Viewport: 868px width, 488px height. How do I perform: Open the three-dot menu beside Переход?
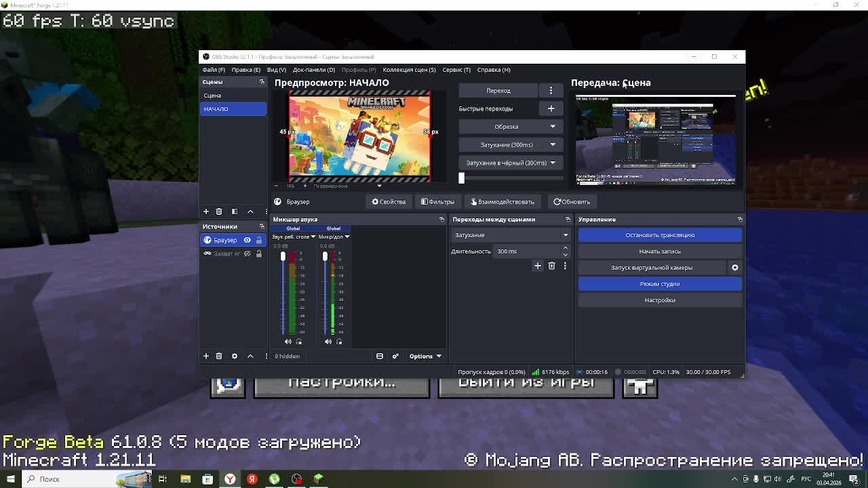pos(551,90)
